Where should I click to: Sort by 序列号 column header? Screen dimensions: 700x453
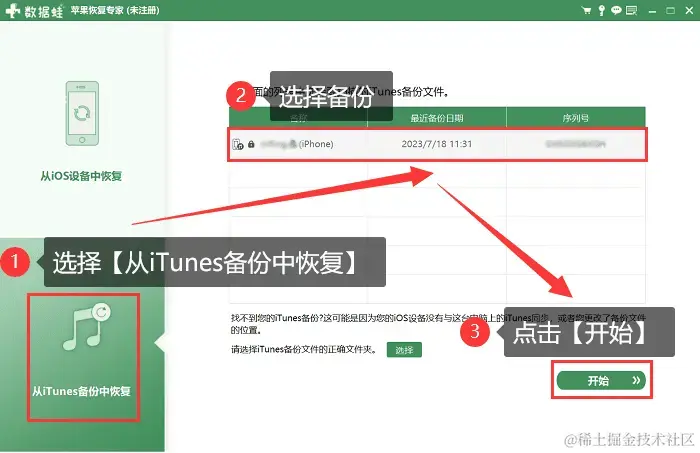(x=575, y=118)
